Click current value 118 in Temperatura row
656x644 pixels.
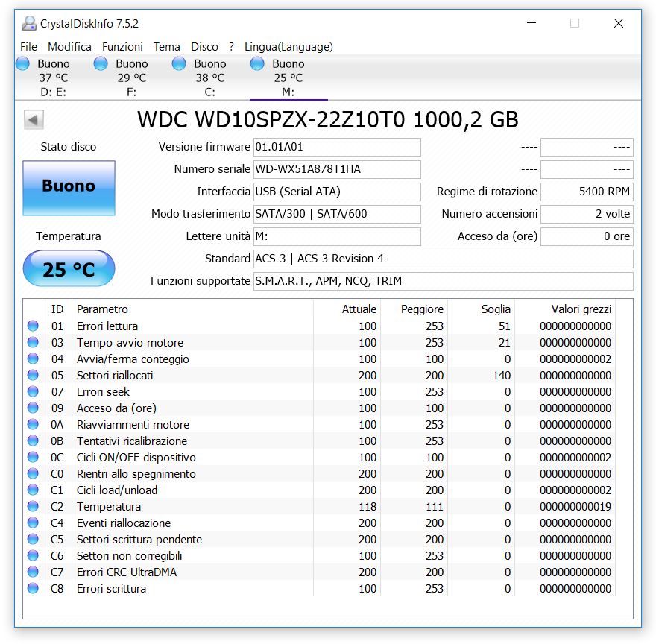click(x=368, y=507)
